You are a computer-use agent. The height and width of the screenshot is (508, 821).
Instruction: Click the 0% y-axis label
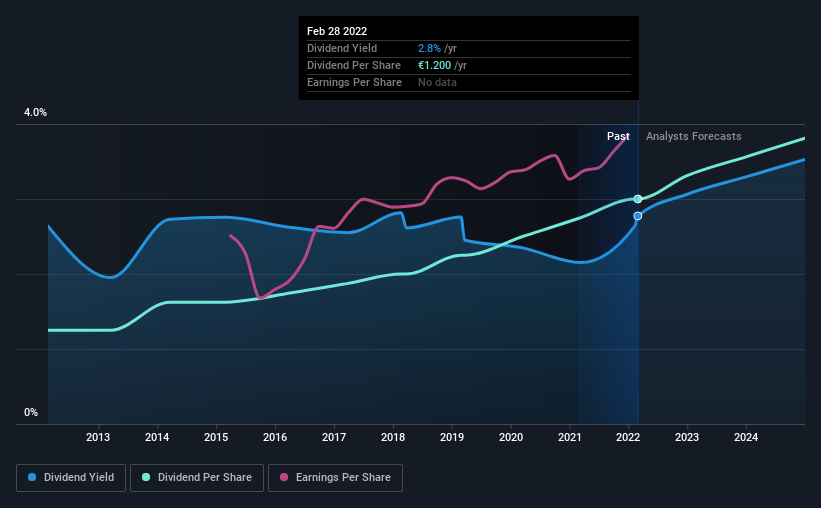click(x=31, y=413)
